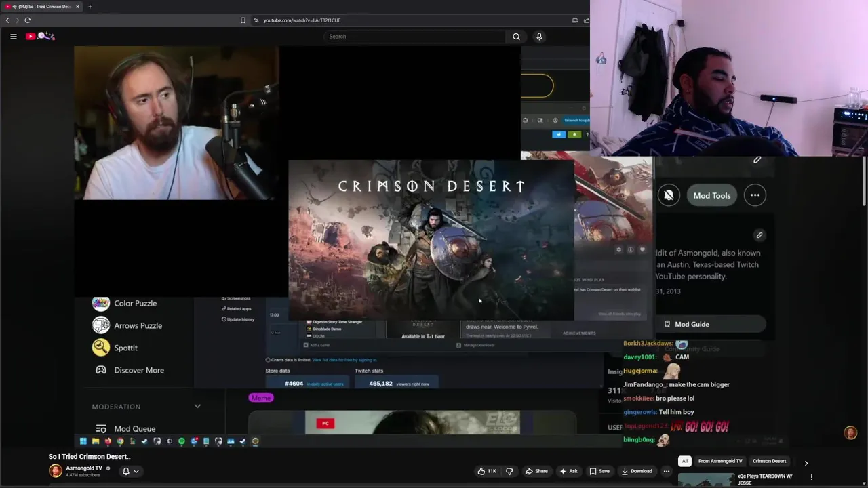Collapse the MODERATION section chevron
The height and width of the screenshot is (488, 868).
click(x=197, y=407)
